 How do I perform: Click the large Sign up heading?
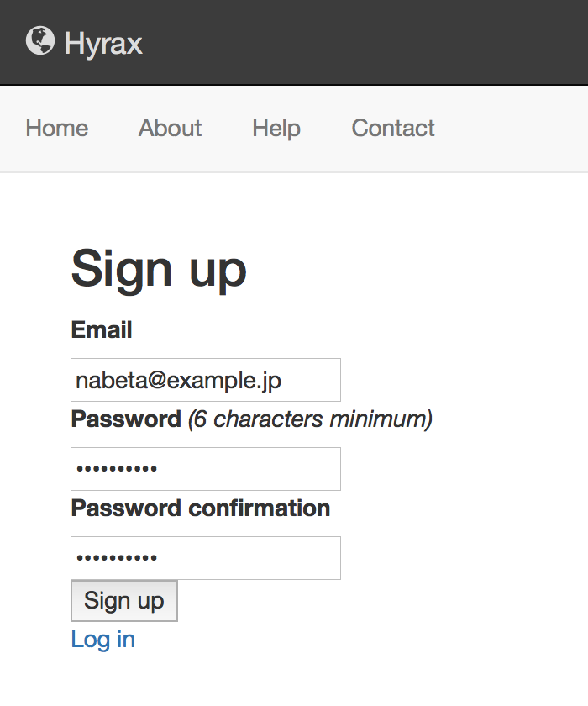tap(159, 269)
